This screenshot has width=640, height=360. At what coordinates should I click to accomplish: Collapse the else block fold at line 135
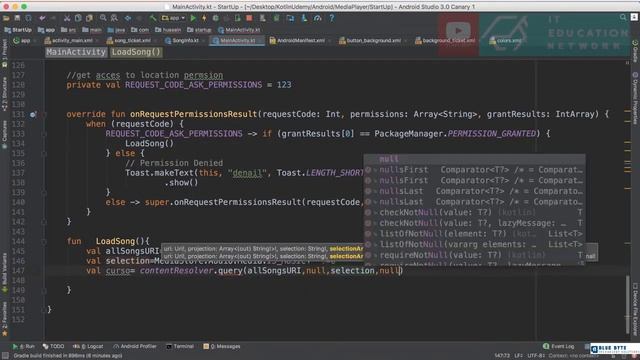44,153
